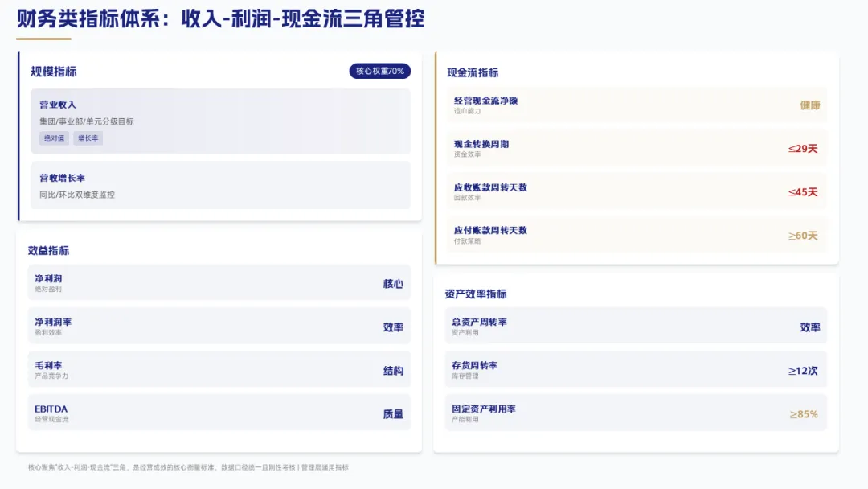Click the 健康 status value
The height and width of the screenshot is (489, 868).
click(x=810, y=105)
